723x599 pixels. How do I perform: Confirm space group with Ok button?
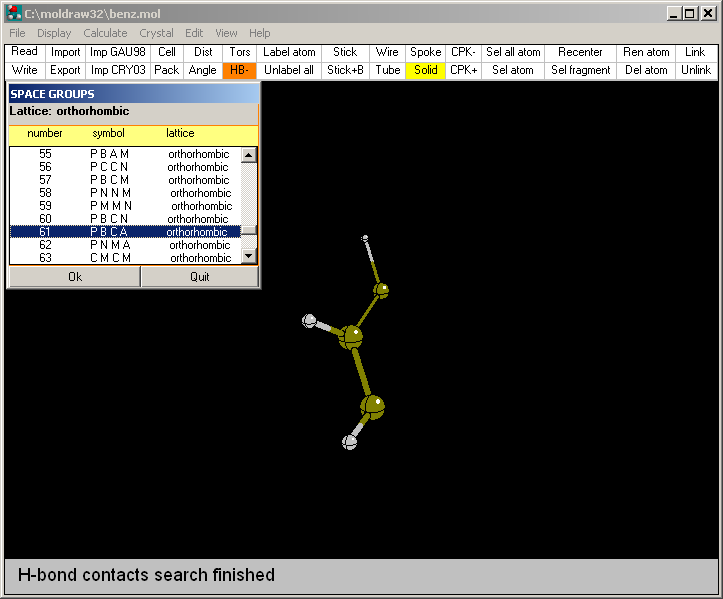pyautogui.click(x=75, y=277)
